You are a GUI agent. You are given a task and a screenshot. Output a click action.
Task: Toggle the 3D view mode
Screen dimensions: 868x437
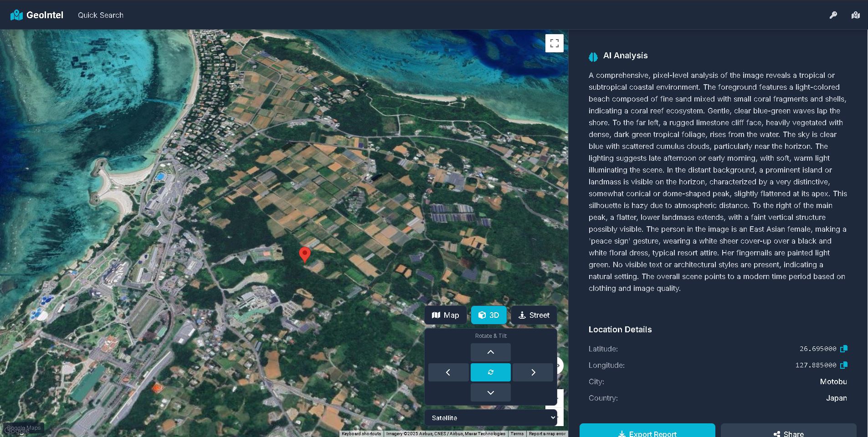[488, 315]
